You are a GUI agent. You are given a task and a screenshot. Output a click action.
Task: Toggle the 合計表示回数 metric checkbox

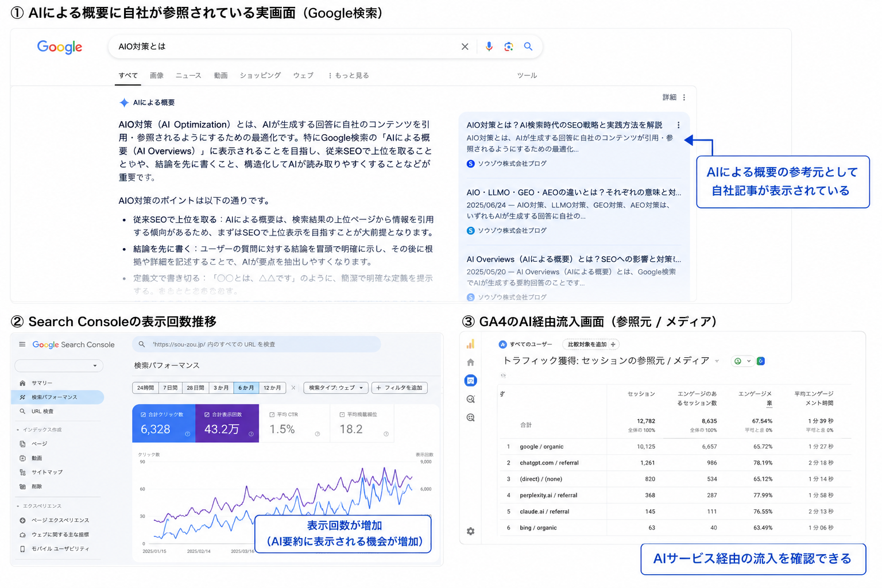pos(207,415)
